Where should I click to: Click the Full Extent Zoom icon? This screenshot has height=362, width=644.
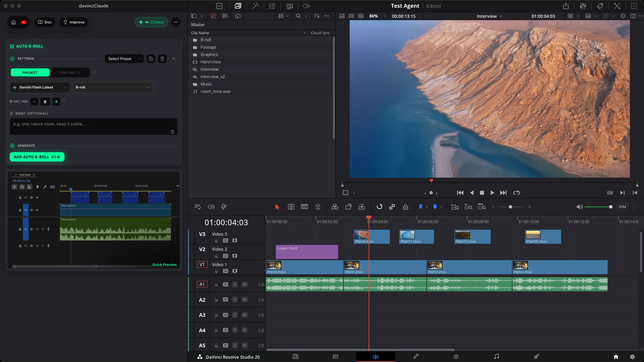[x=455, y=207]
